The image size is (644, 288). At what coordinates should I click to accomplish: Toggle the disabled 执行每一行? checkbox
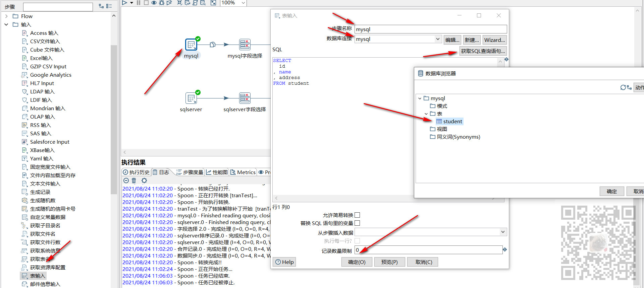coord(357,241)
